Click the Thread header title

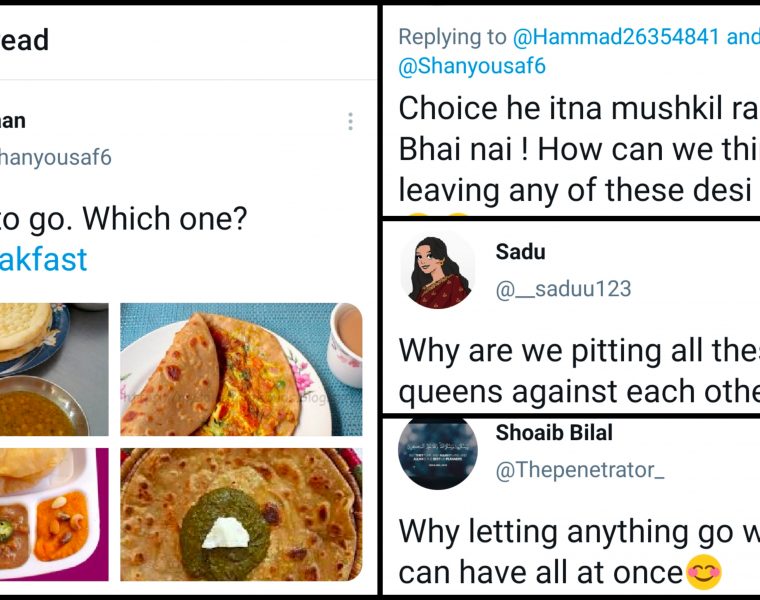(x=24, y=40)
